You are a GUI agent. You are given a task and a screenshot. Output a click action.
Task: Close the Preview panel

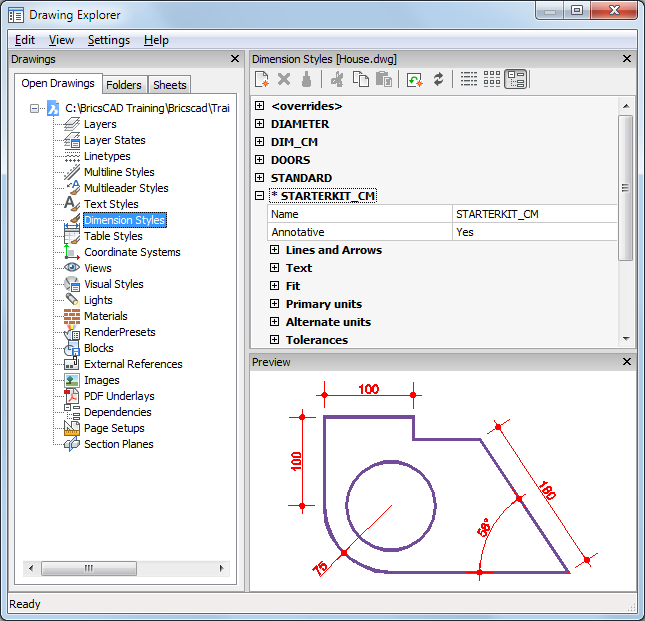627,362
